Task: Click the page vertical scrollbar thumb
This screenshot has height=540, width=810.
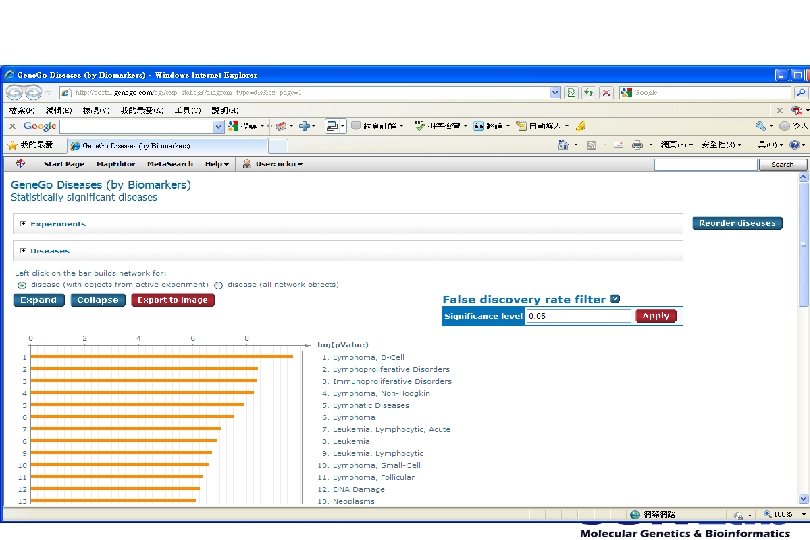Action: tap(803, 243)
